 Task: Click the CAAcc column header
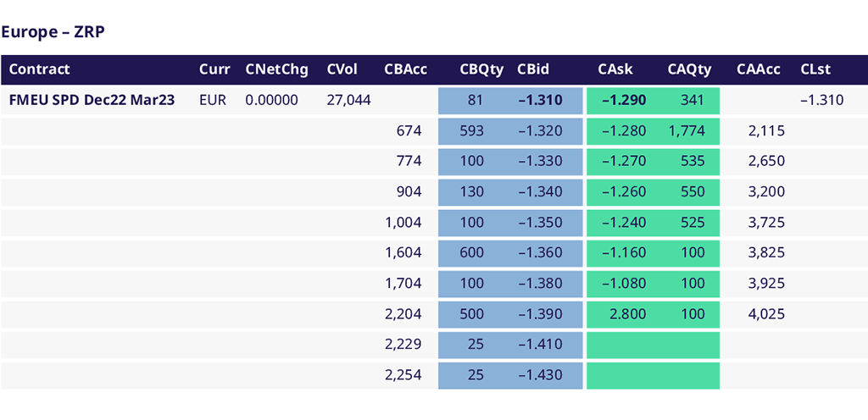coord(759,69)
